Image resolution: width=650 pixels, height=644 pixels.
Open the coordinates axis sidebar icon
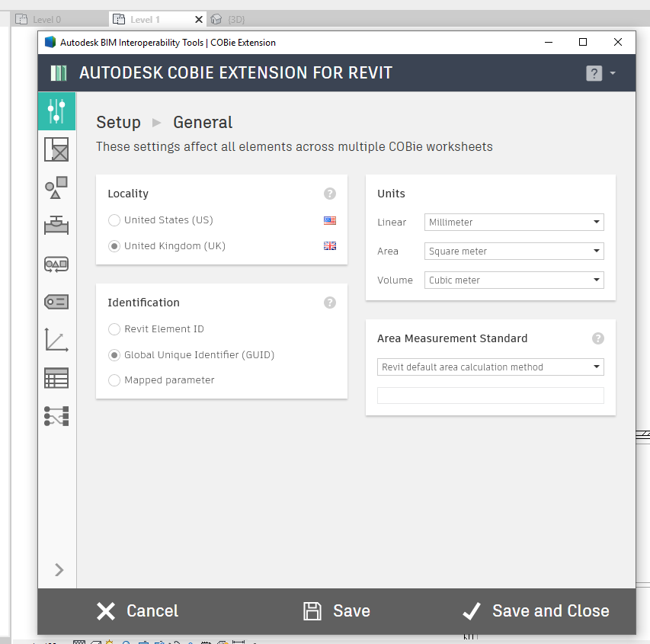point(57,340)
